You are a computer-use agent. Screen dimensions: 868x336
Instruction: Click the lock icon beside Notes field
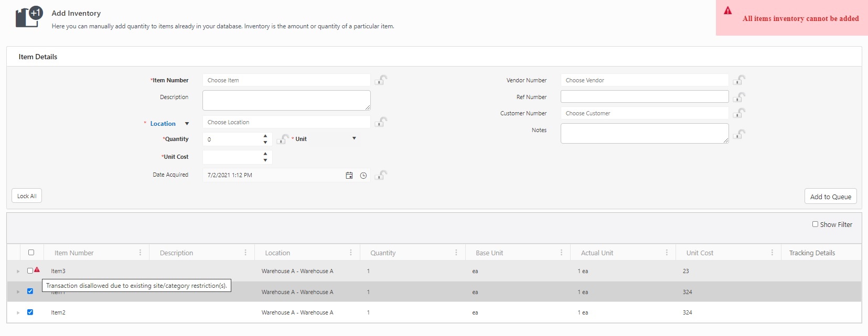coord(739,134)
